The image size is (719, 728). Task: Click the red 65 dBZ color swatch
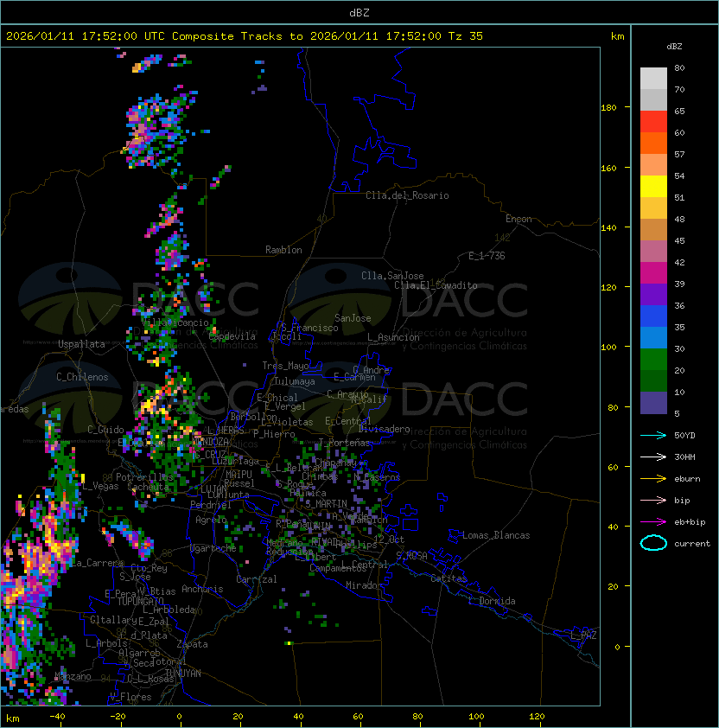click(653, 121)
